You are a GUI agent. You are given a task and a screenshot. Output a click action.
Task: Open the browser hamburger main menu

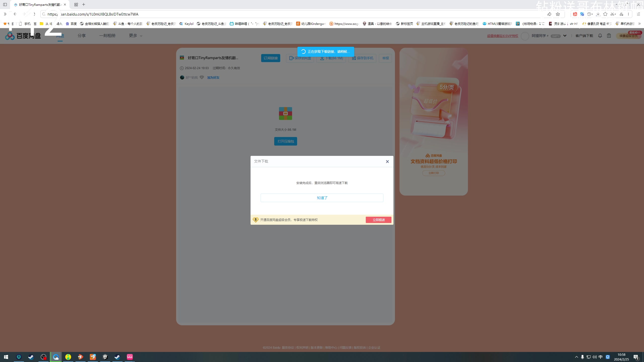pos(638,14)
